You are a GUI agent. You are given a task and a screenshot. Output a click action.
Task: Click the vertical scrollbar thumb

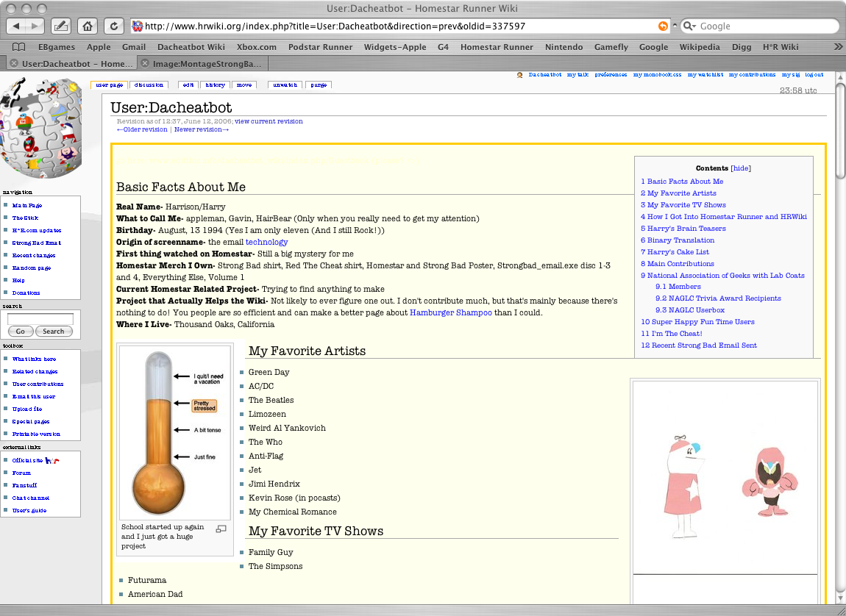point(840,130)
